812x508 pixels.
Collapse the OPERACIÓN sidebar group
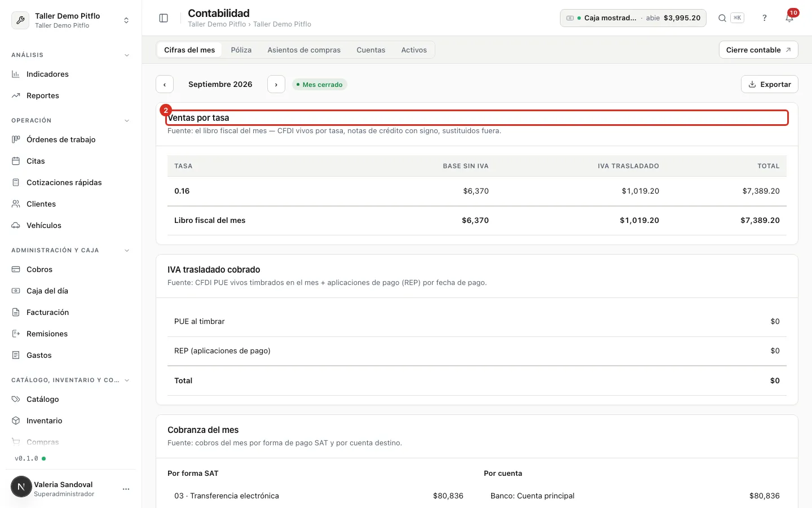click(127, 121)
